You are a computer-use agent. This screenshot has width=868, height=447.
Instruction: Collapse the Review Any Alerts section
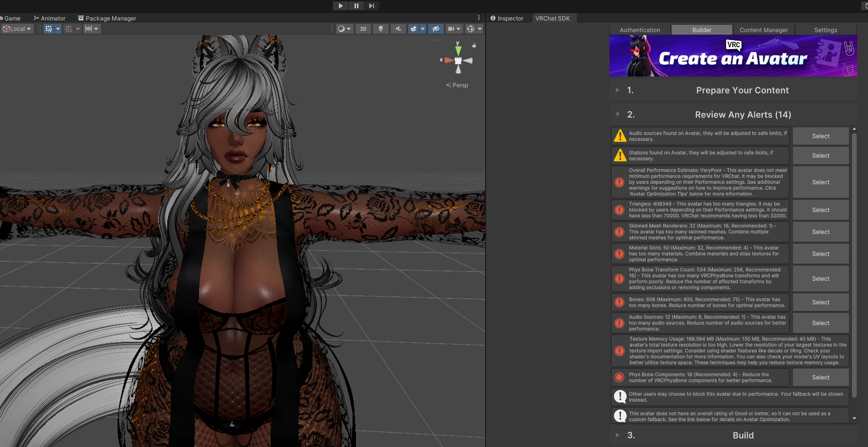point(617,114)
